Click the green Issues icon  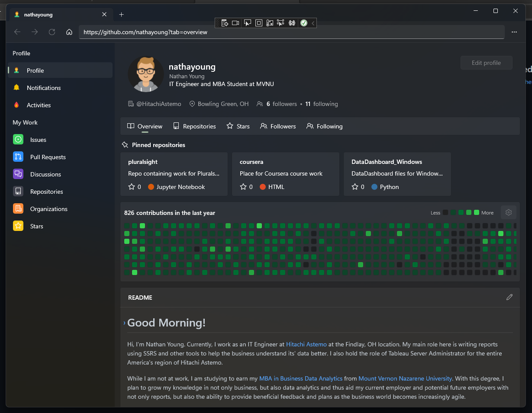(x=18, y=139)
